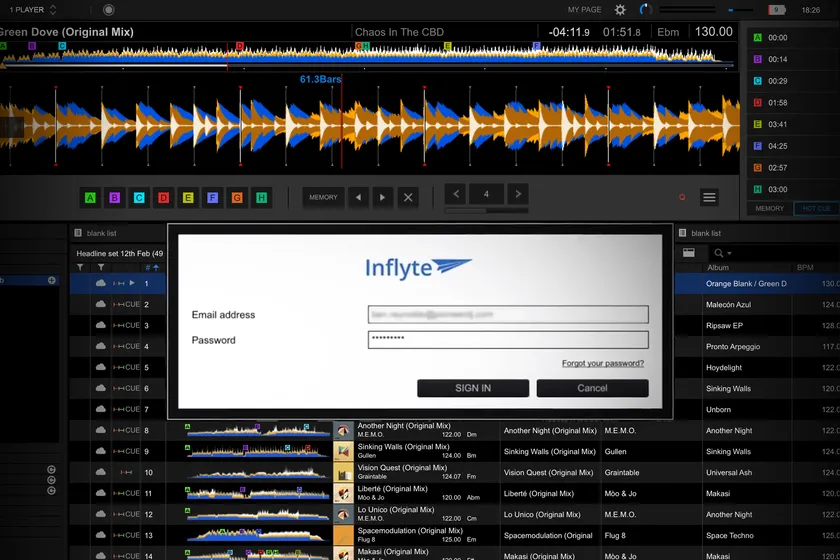
Task: Open the settings gear icon
Action: point(620,10)
